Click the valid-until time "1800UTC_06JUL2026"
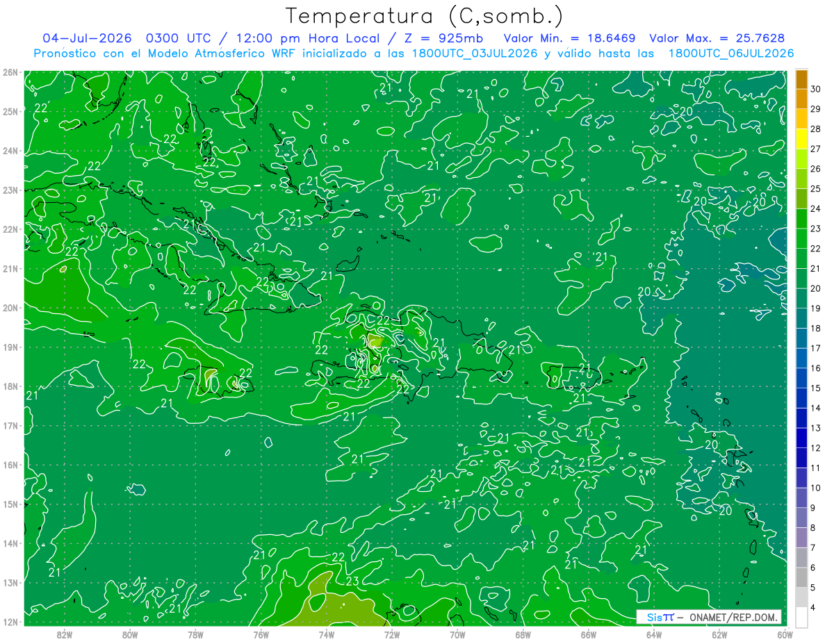Screen dimensions: 834x644 click(730, 53)
